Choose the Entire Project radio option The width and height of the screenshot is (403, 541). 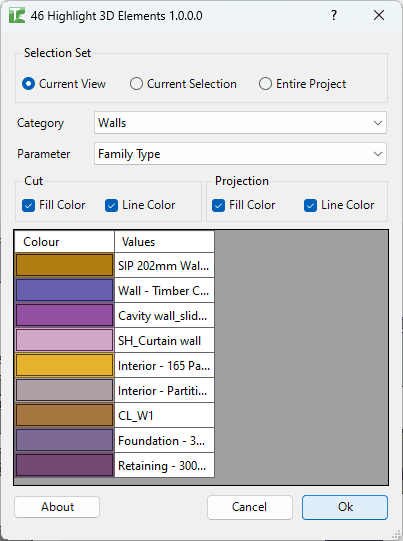(x=265, y=84)
